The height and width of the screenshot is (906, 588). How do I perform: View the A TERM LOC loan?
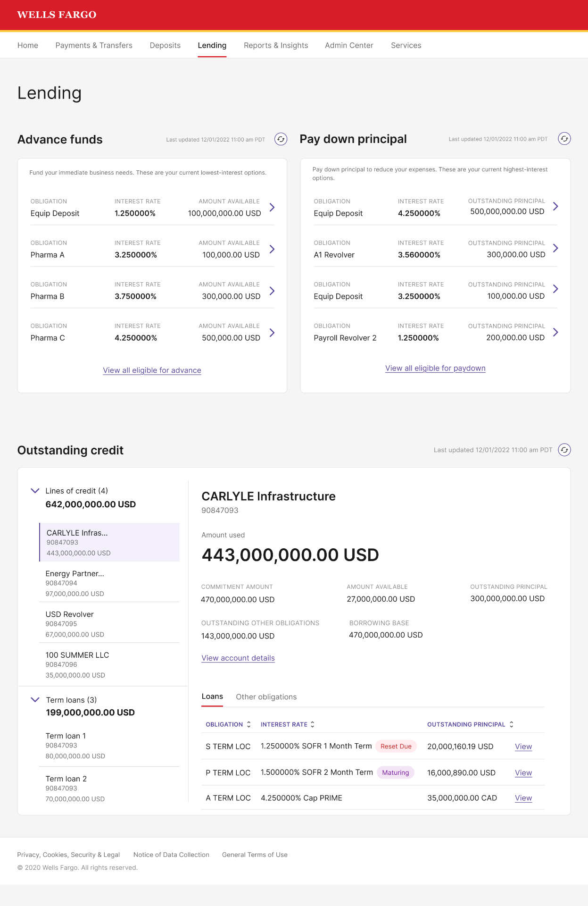[x=523, y=798]
